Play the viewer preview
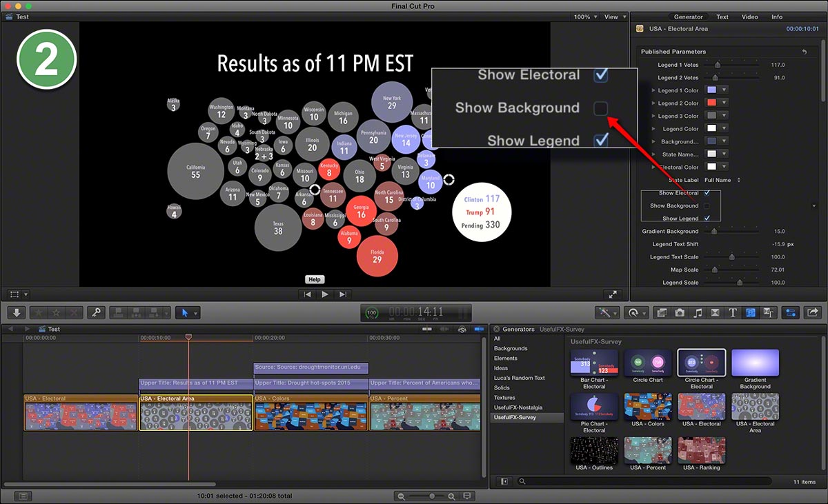Viewport: 828px width, 504px height. tap(325, 294)
